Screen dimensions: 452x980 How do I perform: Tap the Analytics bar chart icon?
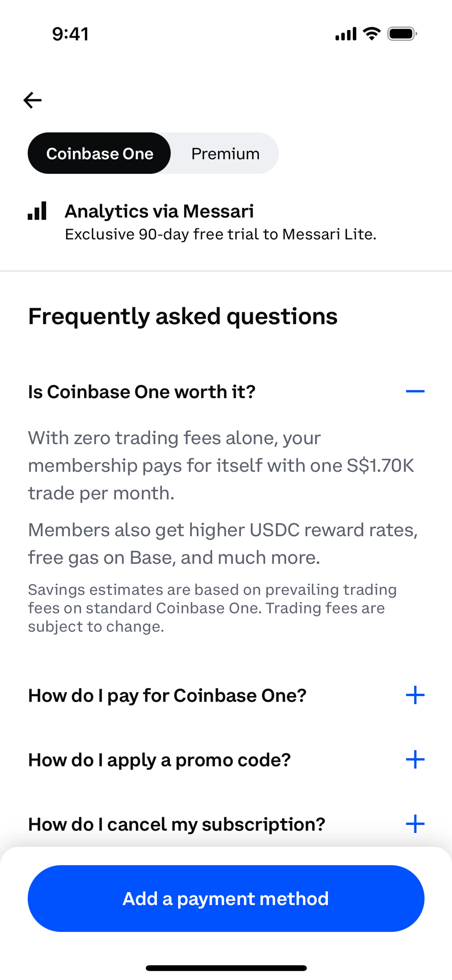pyautogui.click(x=37, y=211)
